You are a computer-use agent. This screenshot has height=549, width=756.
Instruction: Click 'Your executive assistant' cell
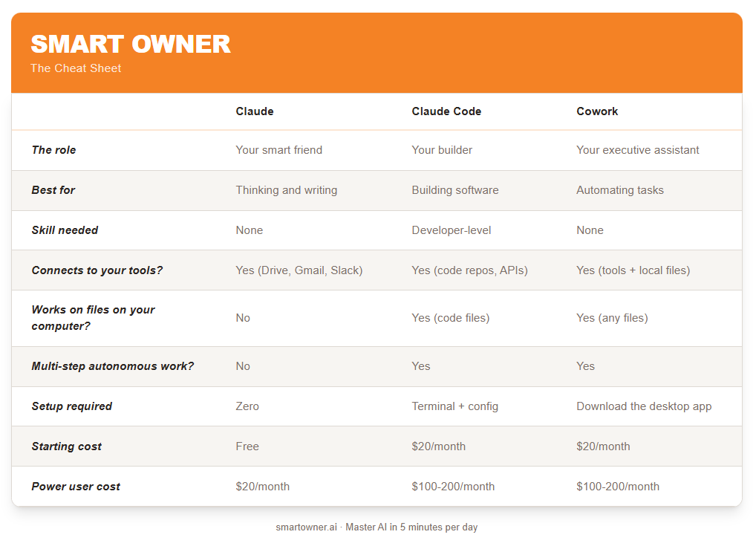[637, 150]
